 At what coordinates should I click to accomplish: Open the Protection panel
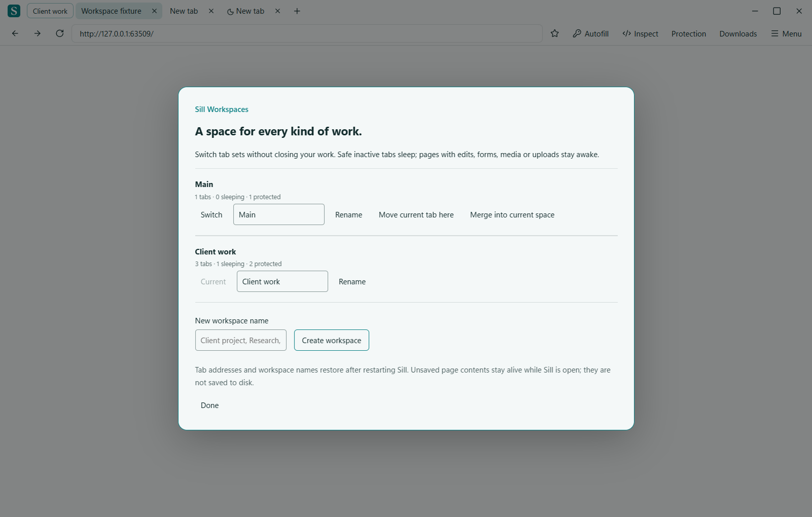coord(688,33)
